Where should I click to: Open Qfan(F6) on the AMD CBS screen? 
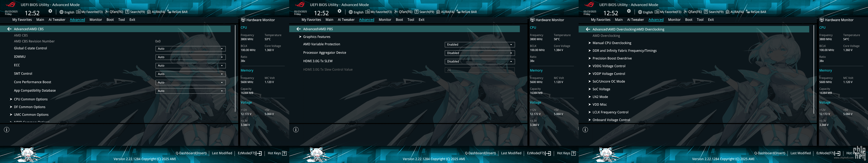tap(114, 12)
